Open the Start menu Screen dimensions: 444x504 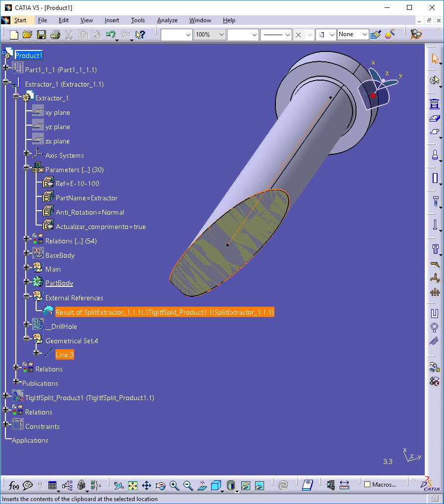(x=20, y=20)
